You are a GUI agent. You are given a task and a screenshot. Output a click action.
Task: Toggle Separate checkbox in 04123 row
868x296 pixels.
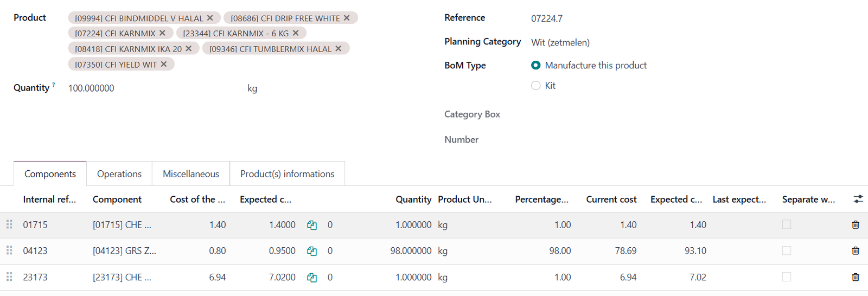(x=786, y=250)
